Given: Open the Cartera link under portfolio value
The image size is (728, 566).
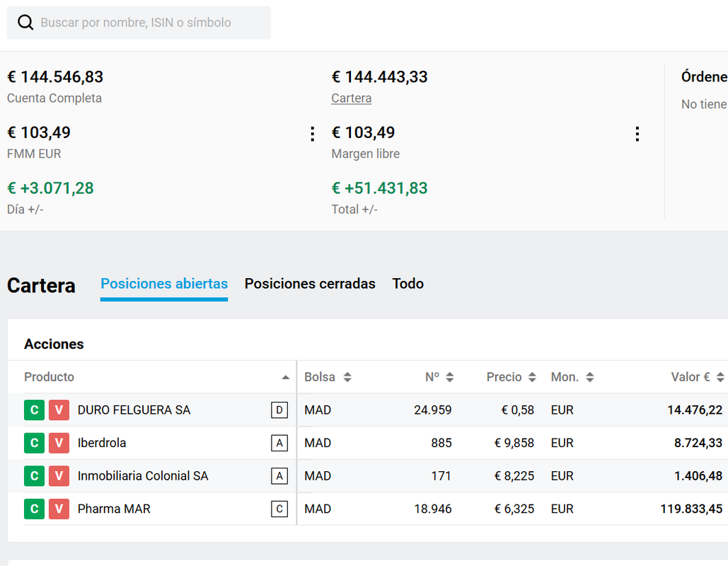Looking at the screenshot, I should coord(351,98).
